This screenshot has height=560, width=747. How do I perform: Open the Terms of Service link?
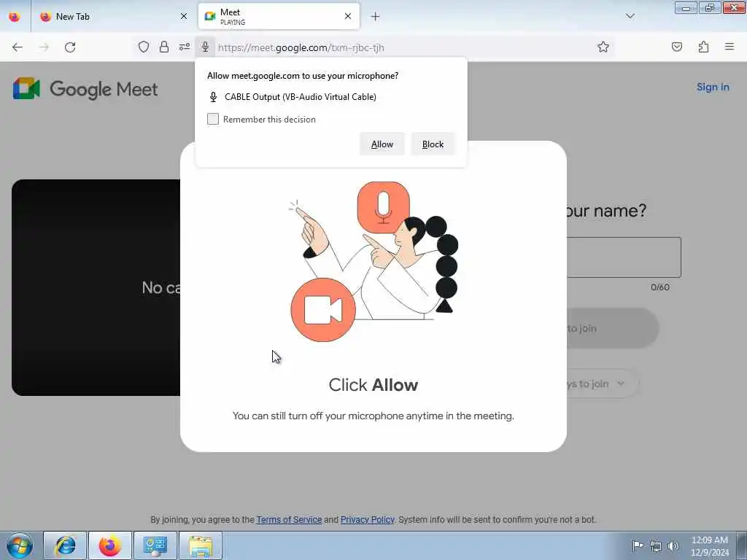click(x=289, y=519)
